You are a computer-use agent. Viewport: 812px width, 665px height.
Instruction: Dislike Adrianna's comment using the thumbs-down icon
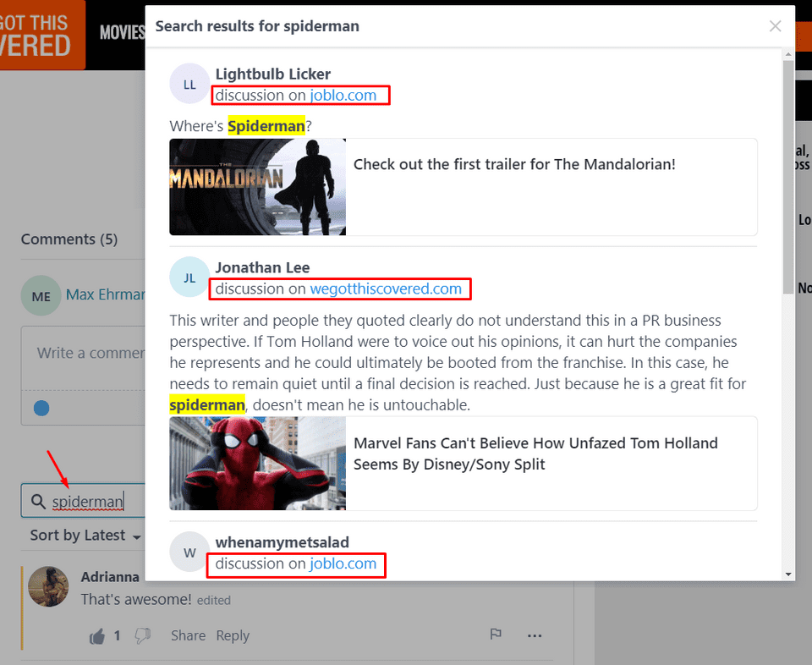(142, 635)
